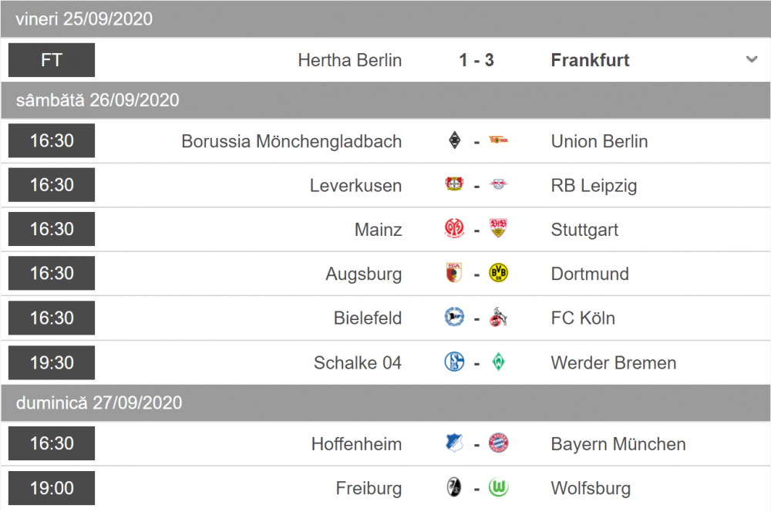Expand the Hertha Berlin vs Frankfurt match
This screenshot has height=532, width=771.
tap(752, 60)
